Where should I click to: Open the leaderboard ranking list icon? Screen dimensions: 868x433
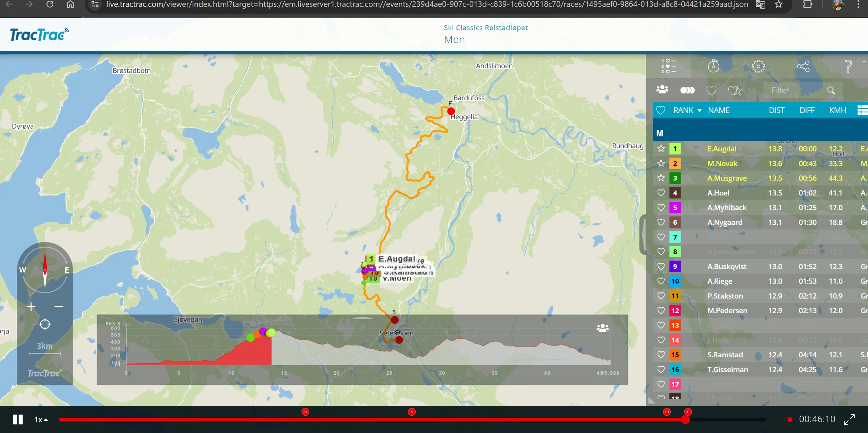point(668,66)
